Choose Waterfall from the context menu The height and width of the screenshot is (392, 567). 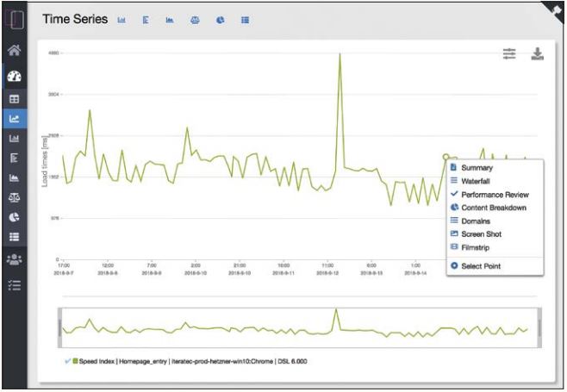475,182
